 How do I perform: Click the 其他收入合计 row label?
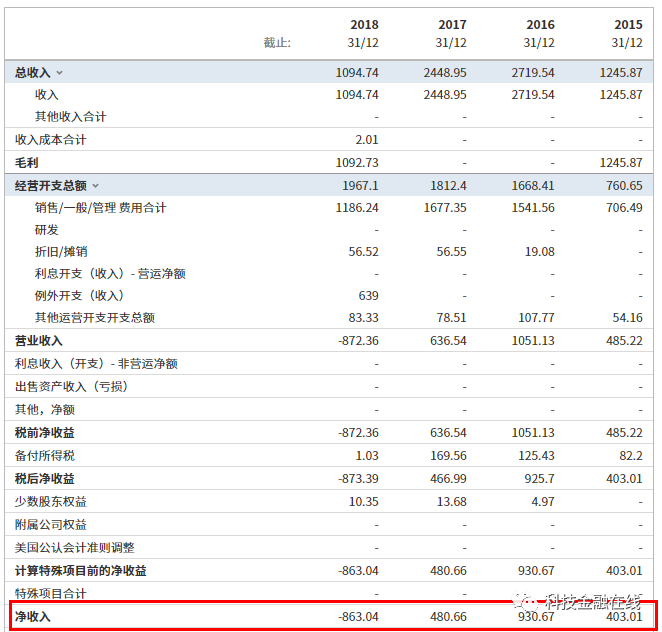[71, 117]
